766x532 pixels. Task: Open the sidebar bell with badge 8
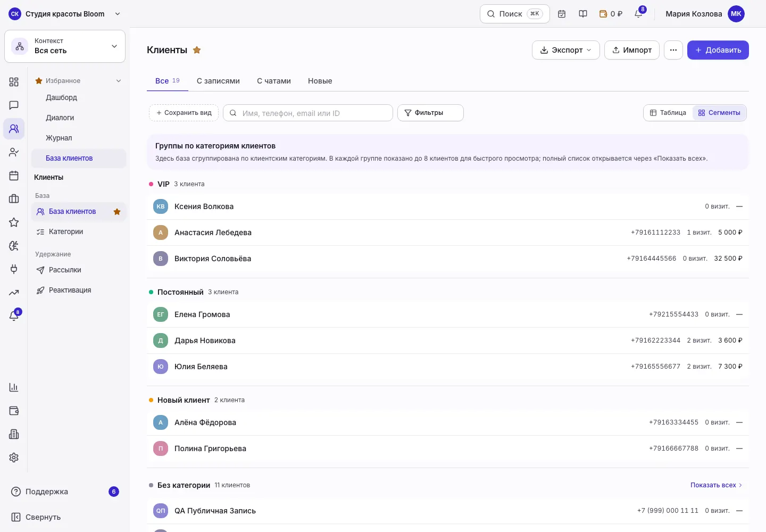pyautogui.click(x=14, y=315)
